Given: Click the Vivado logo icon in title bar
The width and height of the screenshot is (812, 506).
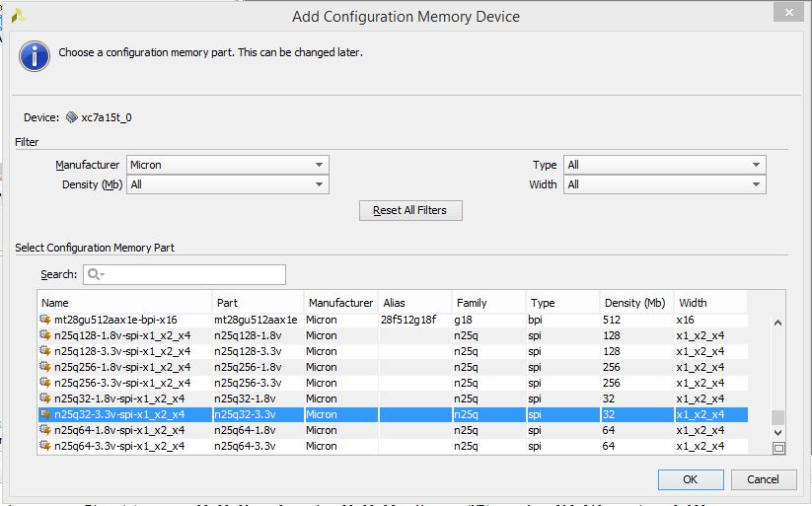Looking at the screenshot, I should tap(19, 16).
